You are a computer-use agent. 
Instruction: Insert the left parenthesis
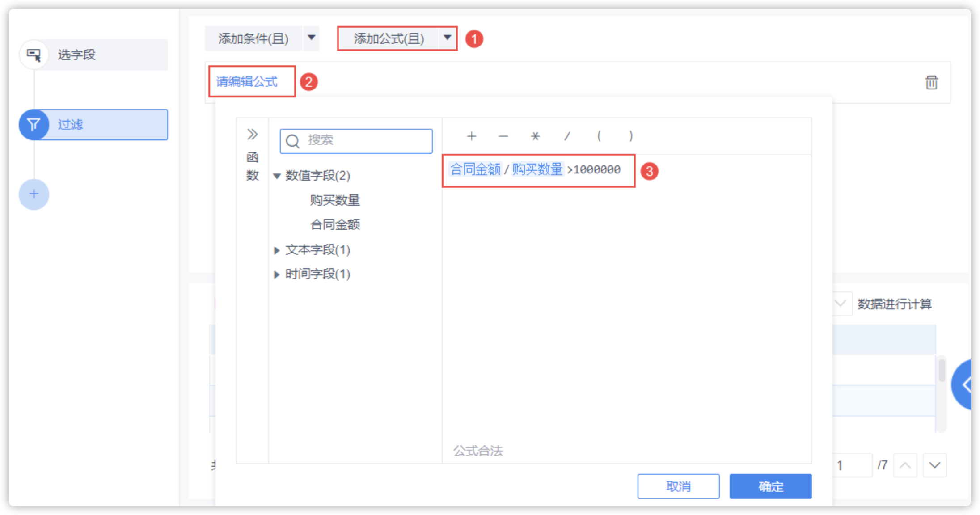[599, 136]
